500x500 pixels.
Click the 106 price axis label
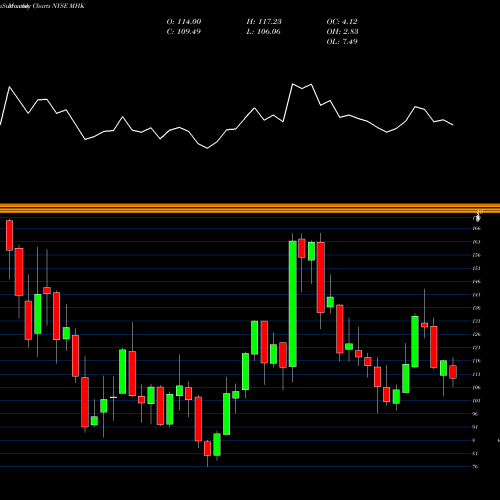click(477, 387)
